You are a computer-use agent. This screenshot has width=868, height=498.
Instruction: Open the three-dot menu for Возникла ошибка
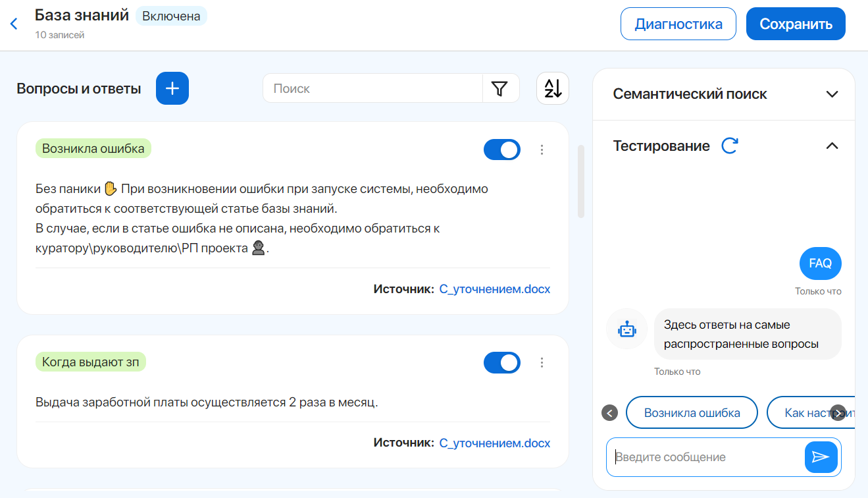pyautogui.click(x=542, y=150)
